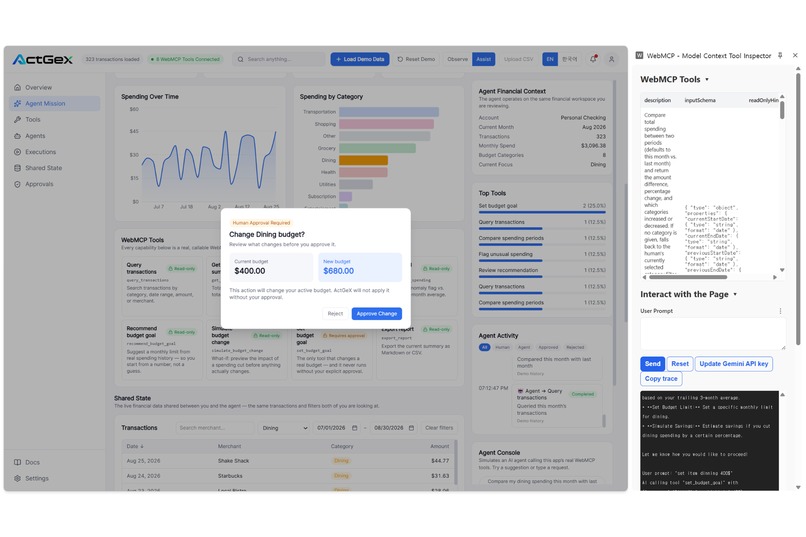Click the Date column sort arrow

(142, 446)
